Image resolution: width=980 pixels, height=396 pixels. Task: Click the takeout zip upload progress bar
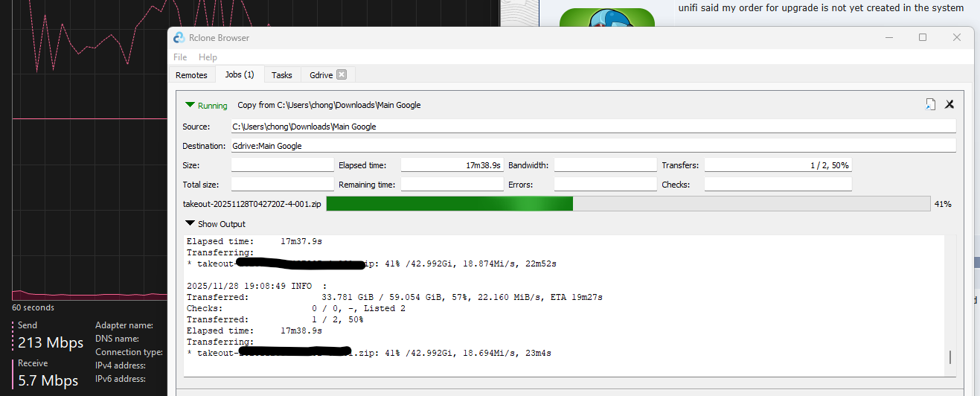[628, 204]
